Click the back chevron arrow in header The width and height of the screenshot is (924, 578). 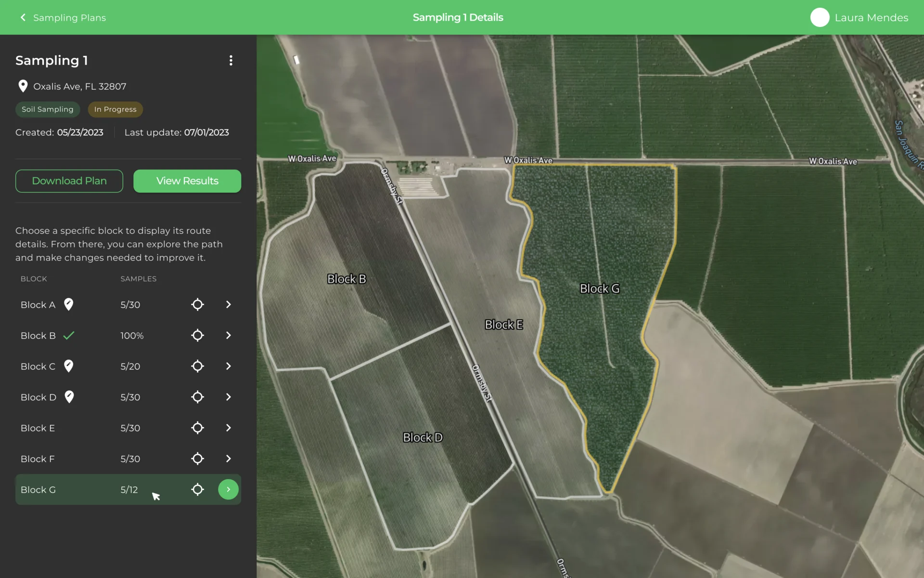23,17
